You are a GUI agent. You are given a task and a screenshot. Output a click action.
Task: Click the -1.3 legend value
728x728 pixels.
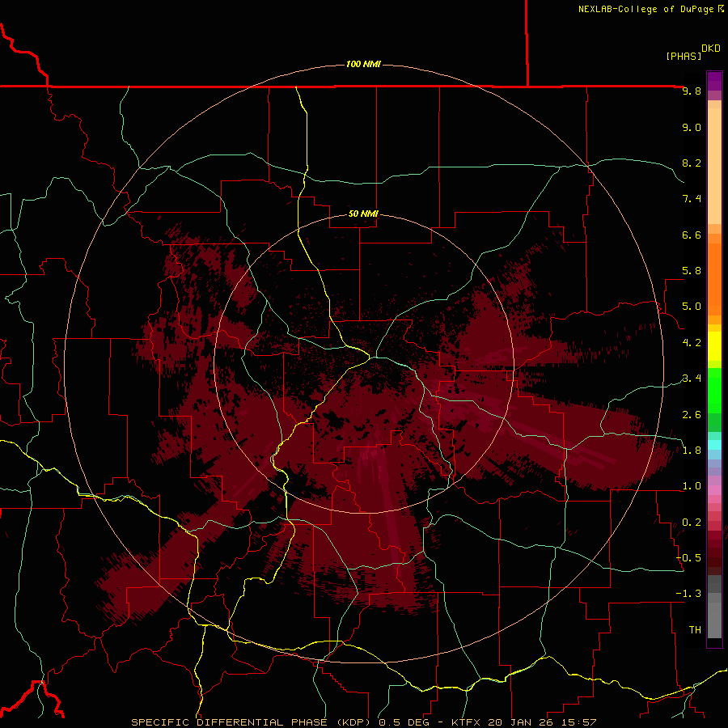688,594
